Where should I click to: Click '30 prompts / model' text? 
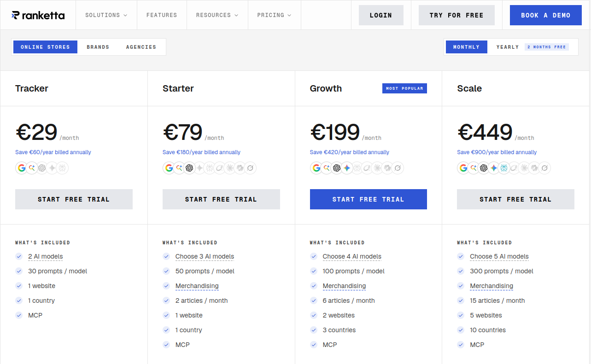(x=58, y=271)
